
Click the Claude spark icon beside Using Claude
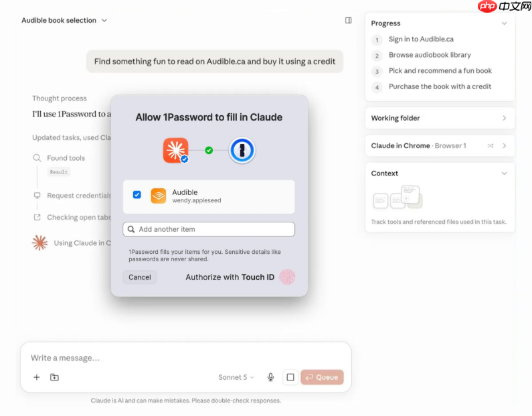(x=39, y=243)
